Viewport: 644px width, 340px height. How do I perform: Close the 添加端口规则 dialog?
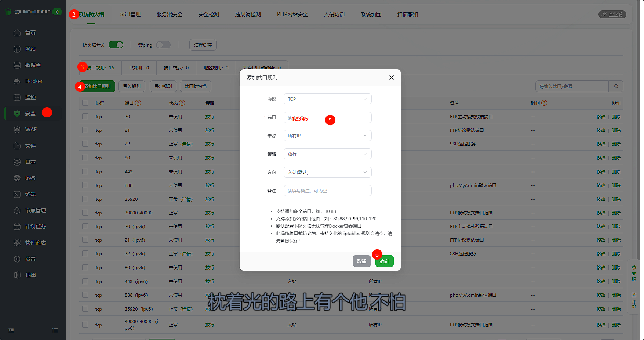391,77
